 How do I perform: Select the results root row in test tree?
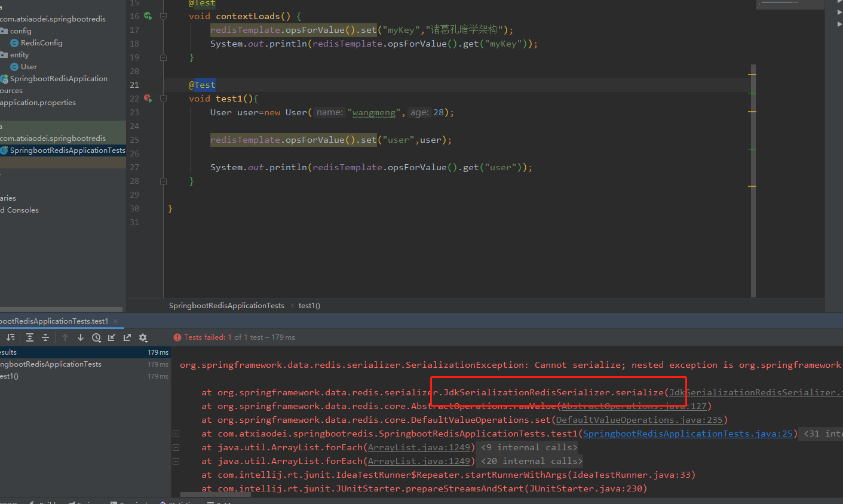pos(85,352)
